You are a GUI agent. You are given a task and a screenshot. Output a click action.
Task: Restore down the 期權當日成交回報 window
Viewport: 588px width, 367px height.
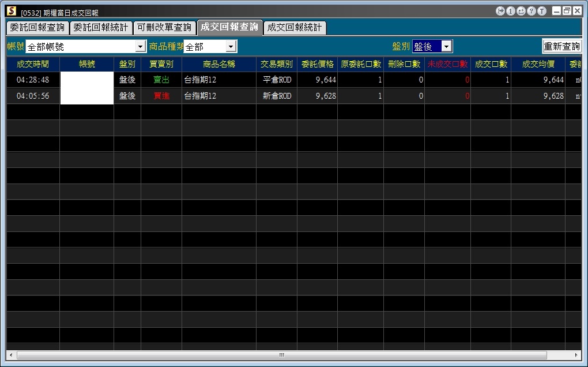click(x=567, y=12)
